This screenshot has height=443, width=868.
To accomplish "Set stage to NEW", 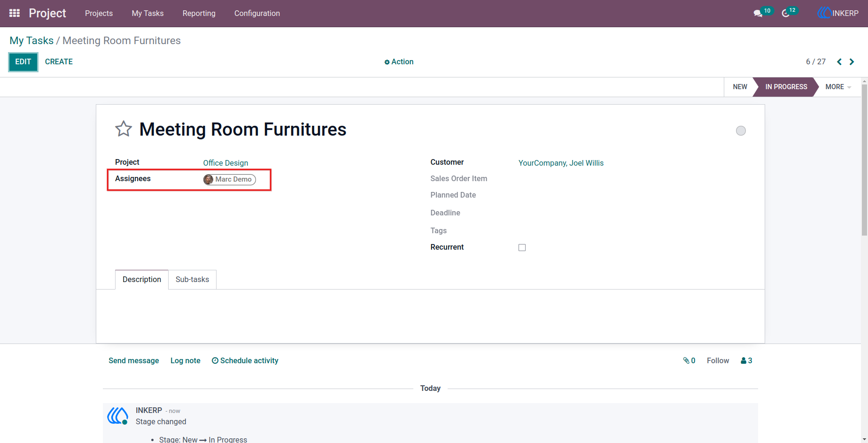I will (x=740, y=87).
